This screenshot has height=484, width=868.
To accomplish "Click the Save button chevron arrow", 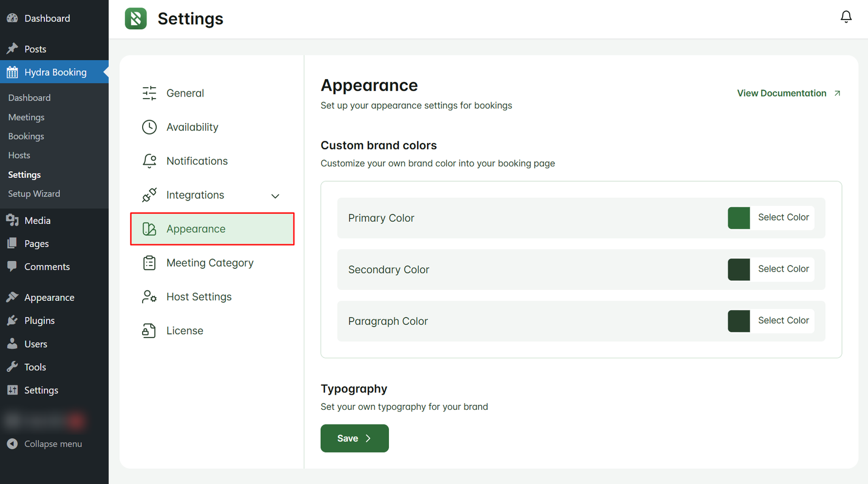I will (368, 438).
